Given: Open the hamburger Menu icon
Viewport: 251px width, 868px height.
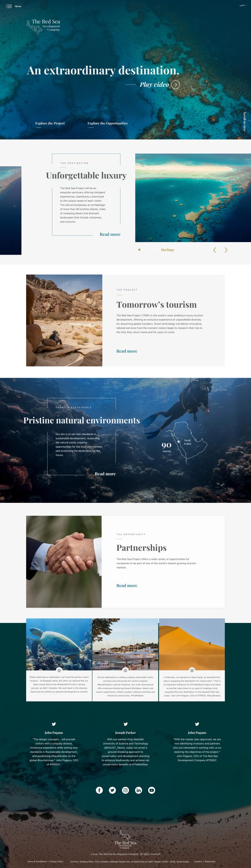Looking at the screenshot, I should (x=9, y=6).
